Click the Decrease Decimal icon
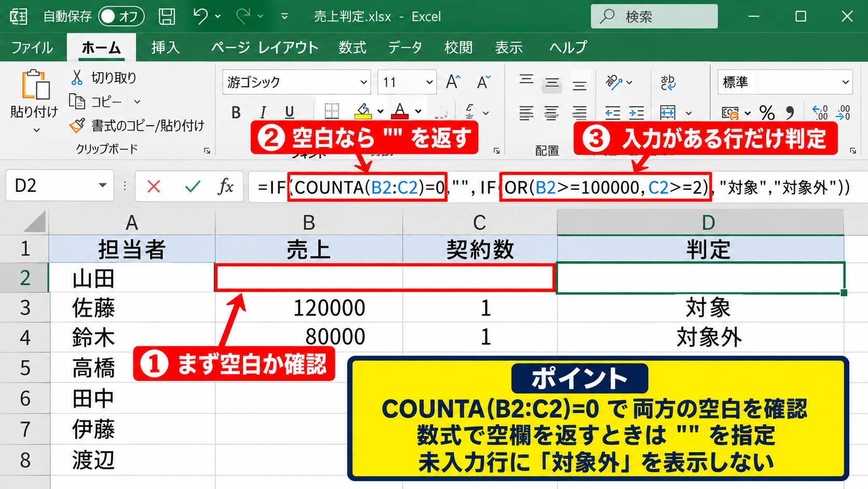 (x=844, y=112)
